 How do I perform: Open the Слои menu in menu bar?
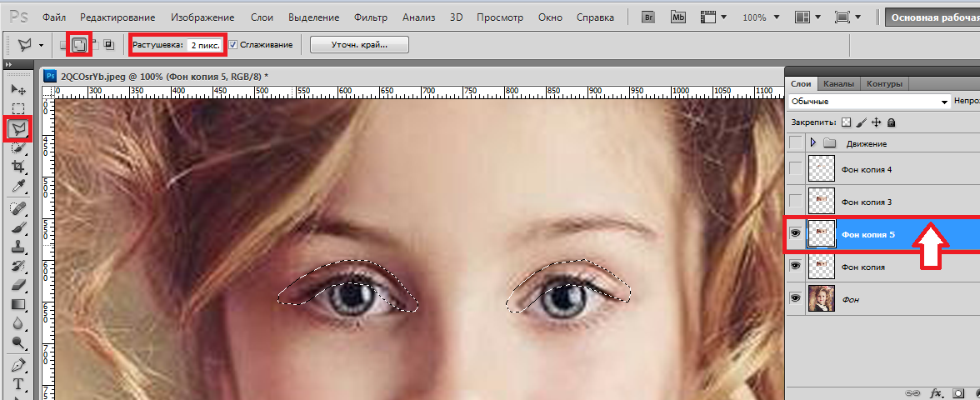pos(262,17)
